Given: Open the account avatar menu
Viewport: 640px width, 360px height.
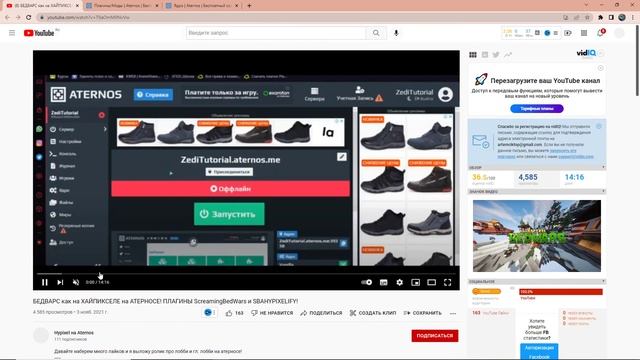Looking at the screenshot, I should coord(619,33).
